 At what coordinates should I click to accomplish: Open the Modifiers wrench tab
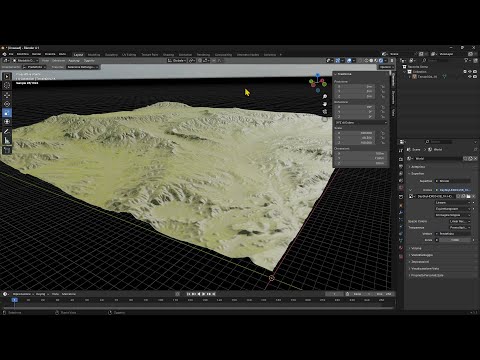point(401,212)
